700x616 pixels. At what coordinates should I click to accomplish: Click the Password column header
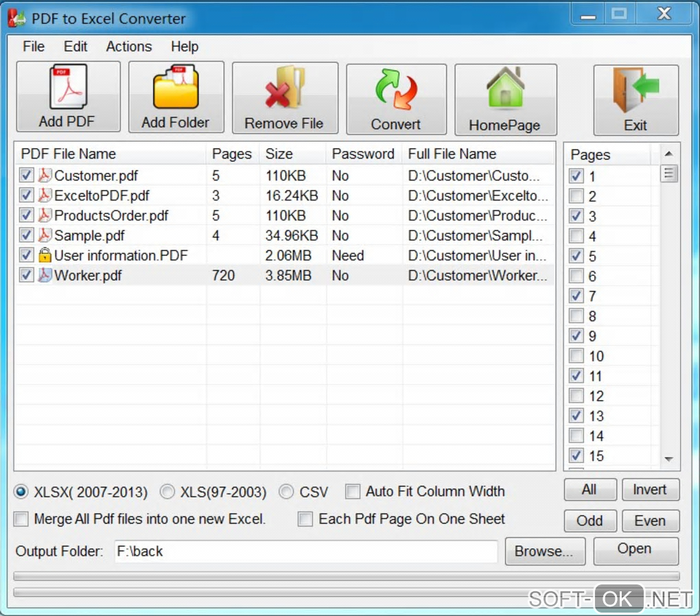pos(364,154)
